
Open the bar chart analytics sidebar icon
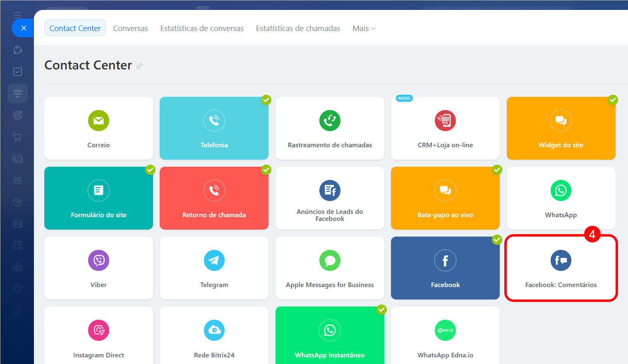point(17,267)
